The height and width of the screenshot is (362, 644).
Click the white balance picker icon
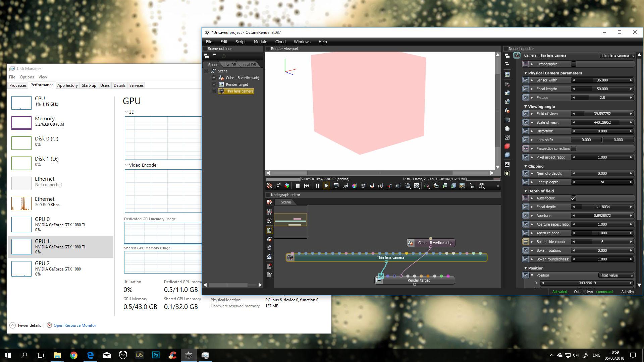coord(354,186)
